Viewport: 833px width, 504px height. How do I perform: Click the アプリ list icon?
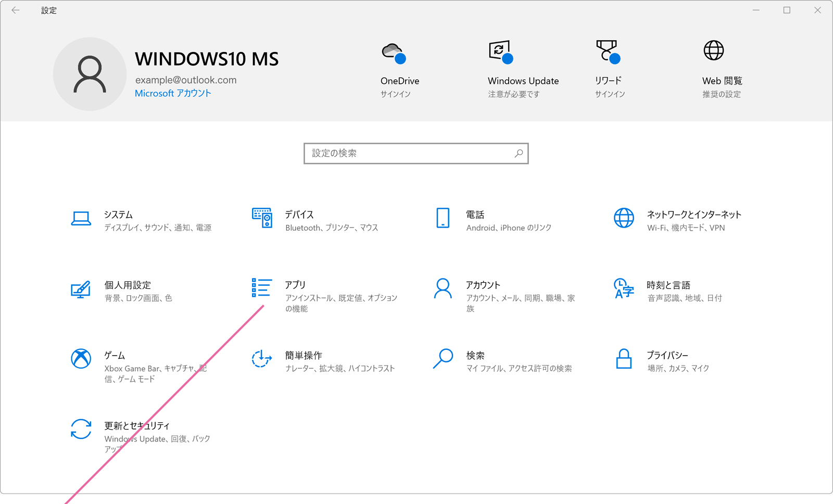(262, 287)
